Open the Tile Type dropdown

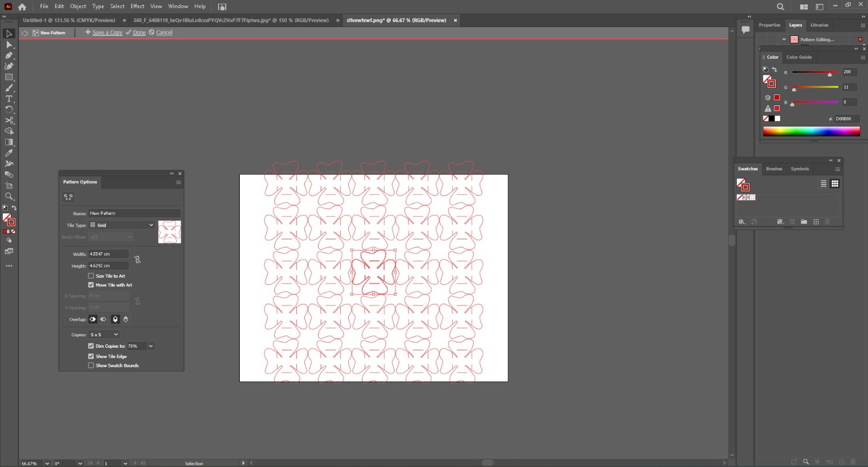coord(122,225)
